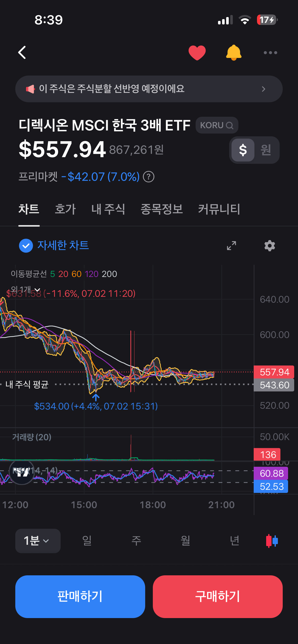Select the 일 daily chart period
This screenshot has width=298, height=644.
[x=87, y=541]
